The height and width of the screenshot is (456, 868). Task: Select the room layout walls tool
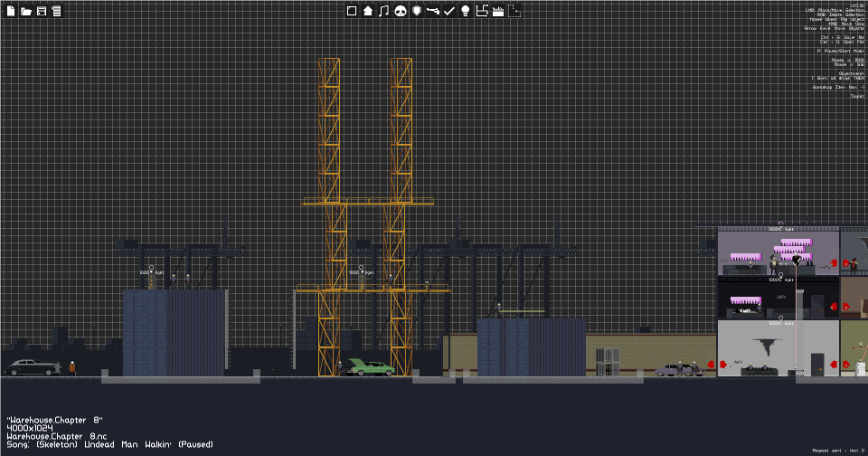[x=482, y=11]
